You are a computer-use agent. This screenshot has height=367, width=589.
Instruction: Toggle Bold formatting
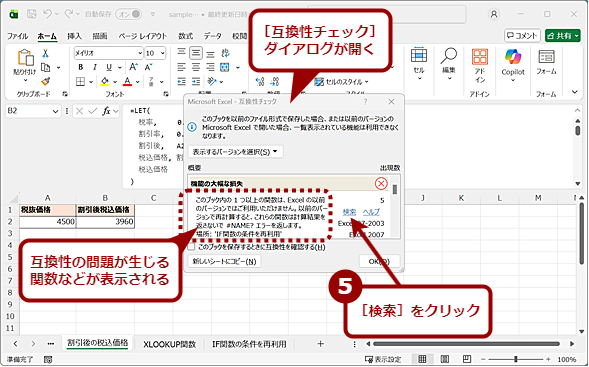pyautogui.click(x=81, y=67)
